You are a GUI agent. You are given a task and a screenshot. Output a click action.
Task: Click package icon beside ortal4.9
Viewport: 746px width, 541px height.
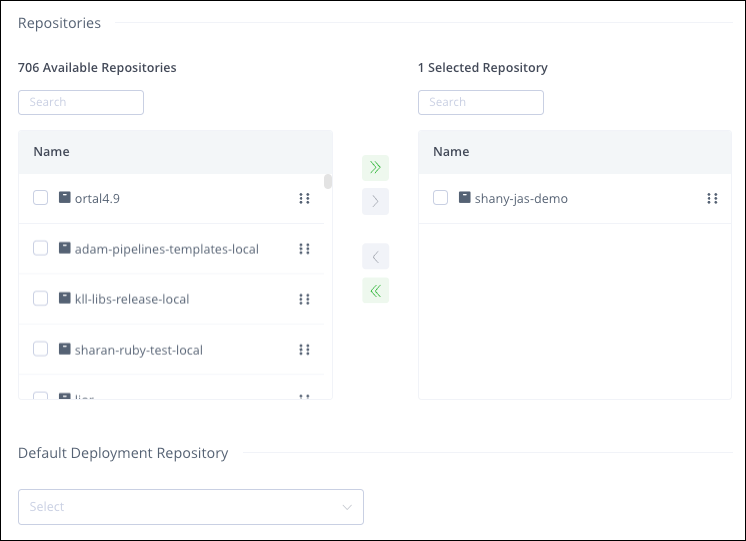(x=65, y=197)
